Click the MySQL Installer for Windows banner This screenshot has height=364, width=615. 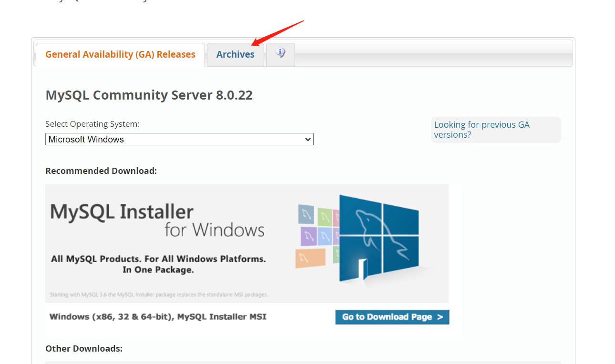point(247,243)
